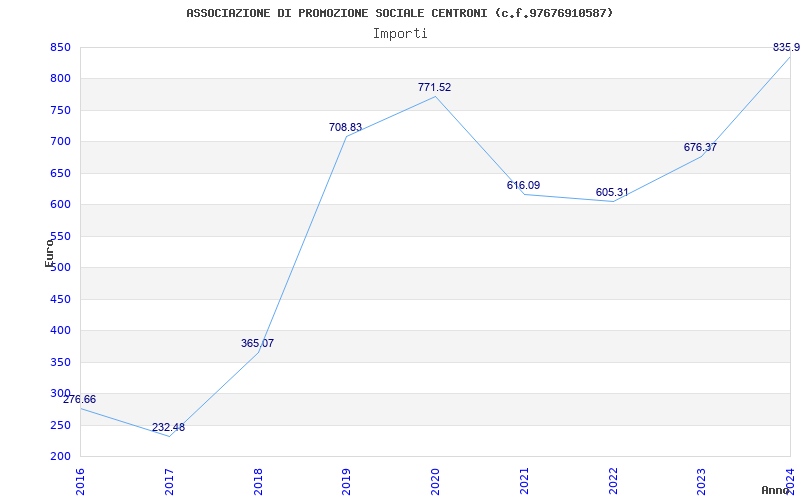
Task: Click the 850 y-axis tick label
Action: 60,47
